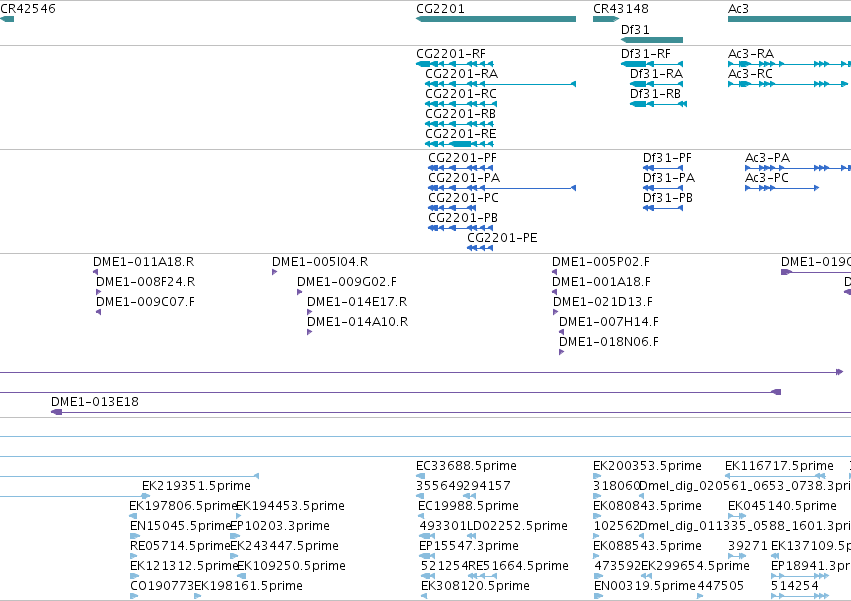
Task: Select clone end DME1-009C07.F
Action: click(98, 312)
